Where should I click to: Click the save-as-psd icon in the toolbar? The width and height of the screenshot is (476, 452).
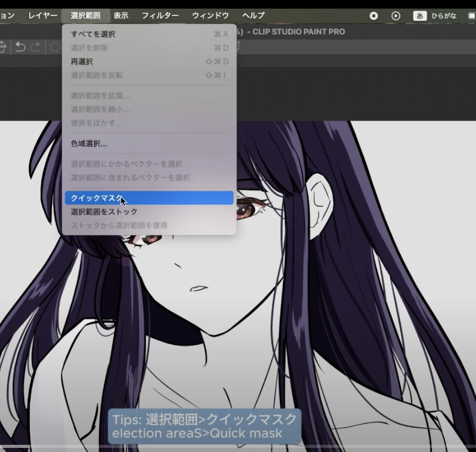tap(3, 47)
